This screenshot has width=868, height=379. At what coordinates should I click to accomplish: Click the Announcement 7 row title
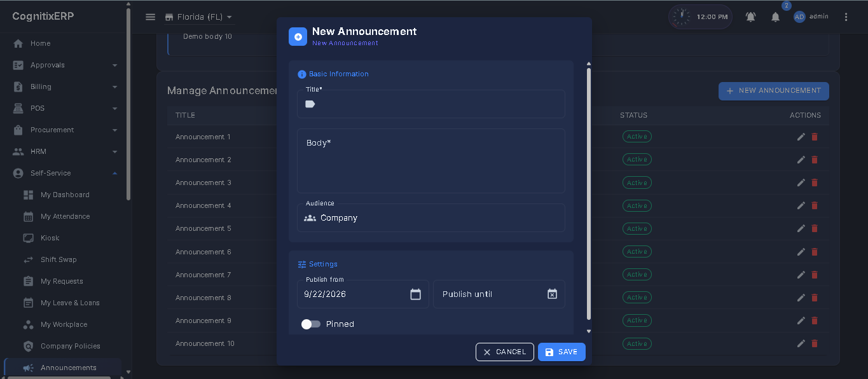(x=203, y=275)
